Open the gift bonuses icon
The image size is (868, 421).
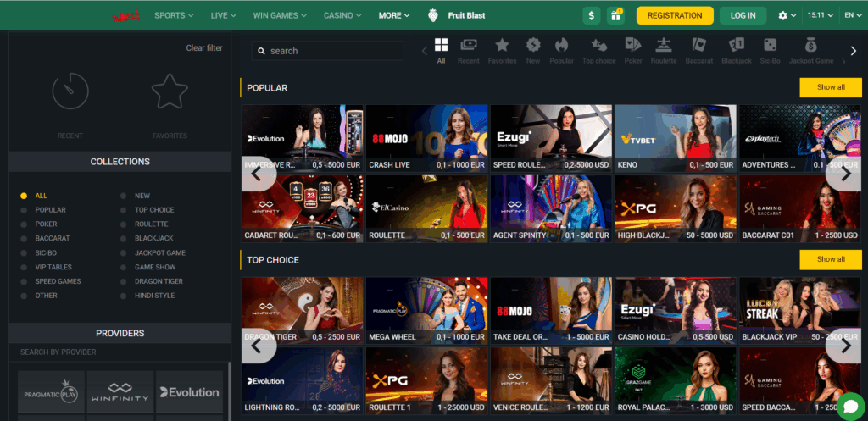tap(615, 15)
